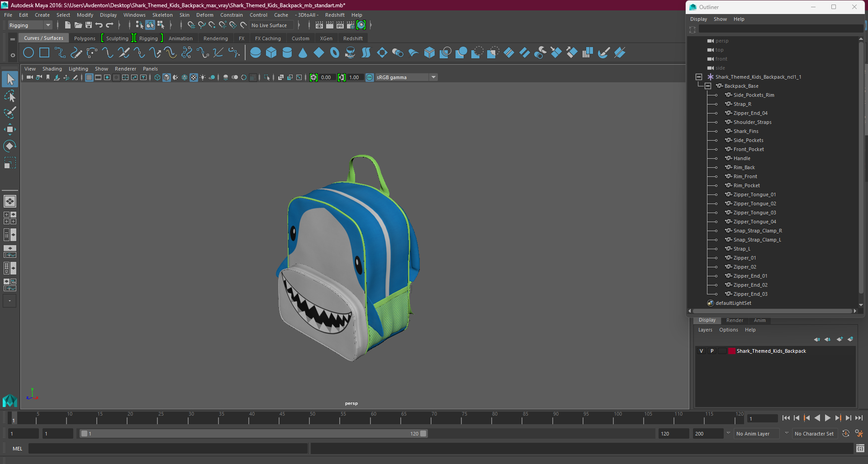This screenshot has width=868, height=464.
Task: Open the Deform menu
Action: (204, 15)
